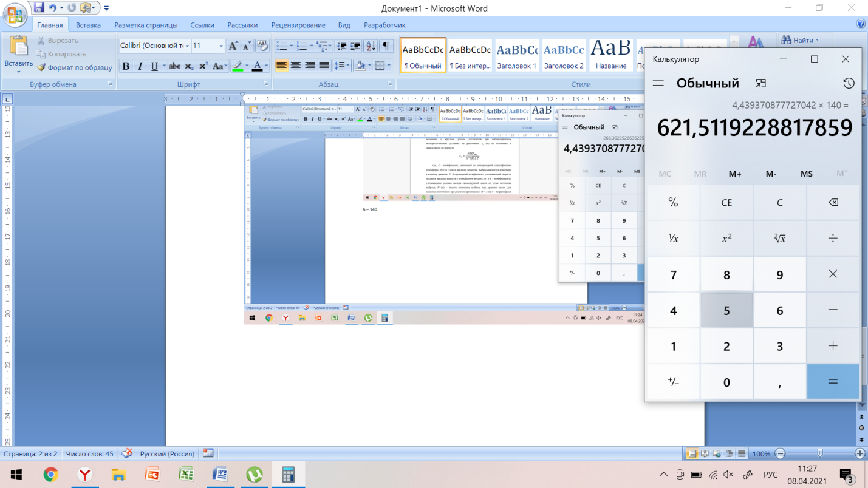Clear formatting with the eraser icon
This screenshot has width=868, height=488.
(x=263, y=46)
